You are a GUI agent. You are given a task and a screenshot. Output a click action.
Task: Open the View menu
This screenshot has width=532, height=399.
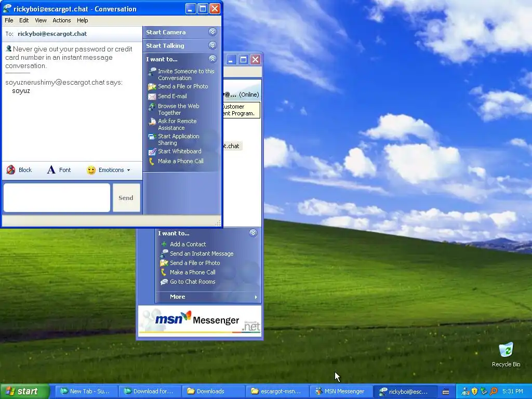(41, 20)
